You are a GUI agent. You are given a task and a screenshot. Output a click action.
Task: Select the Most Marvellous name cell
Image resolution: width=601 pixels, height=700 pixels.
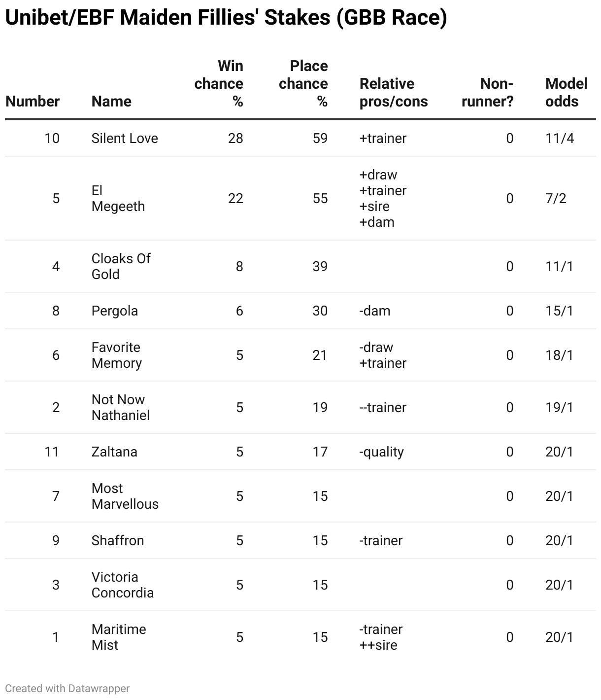click(x=125, y=496)
